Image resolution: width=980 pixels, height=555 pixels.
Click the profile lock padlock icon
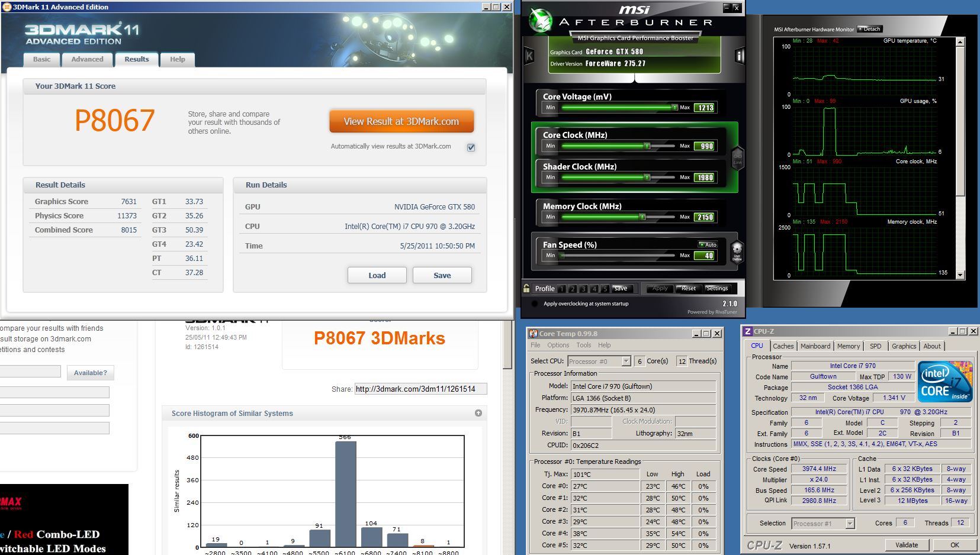526,288
